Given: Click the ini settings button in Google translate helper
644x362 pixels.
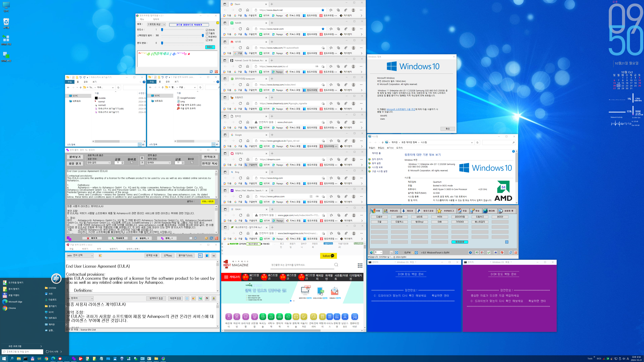Looking at the screenshot, I should click(x=214, y=256).
